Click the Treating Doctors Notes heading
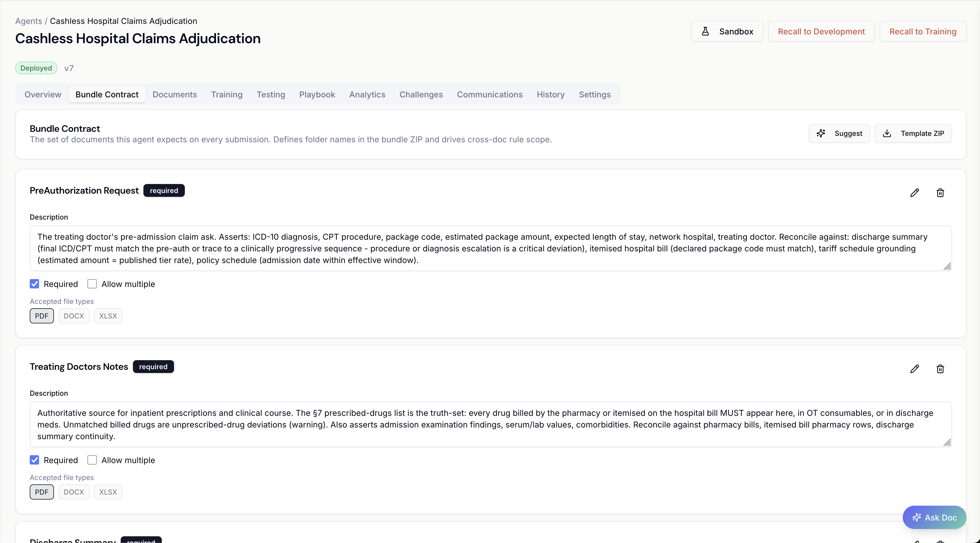This screenshot has height=543, width=980. pyautogui.click(x=79, y=367)
